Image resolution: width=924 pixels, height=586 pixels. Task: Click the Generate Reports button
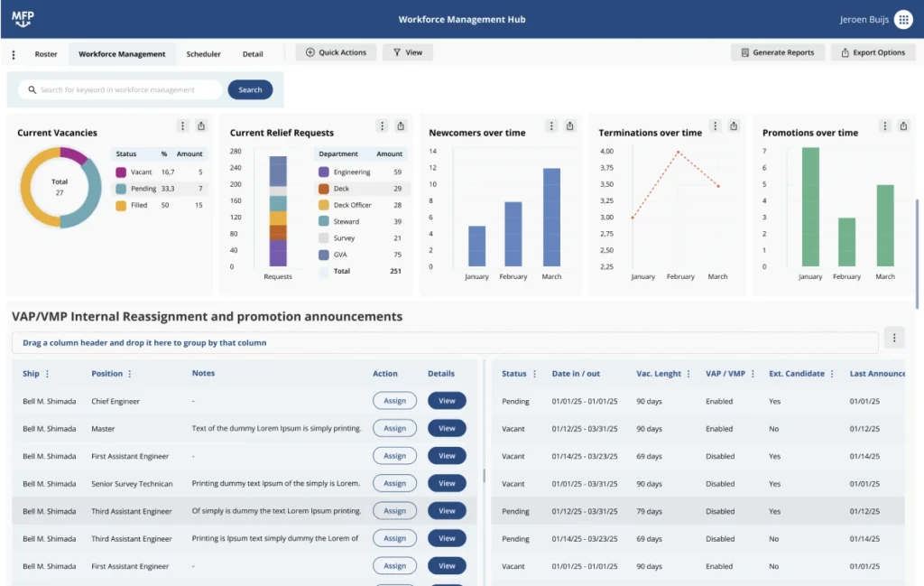[777, 52]
